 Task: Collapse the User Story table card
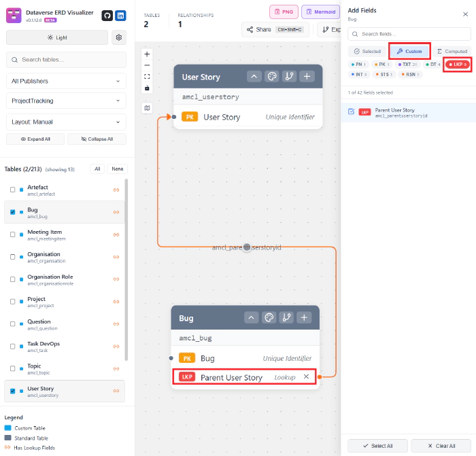(254, 76)
